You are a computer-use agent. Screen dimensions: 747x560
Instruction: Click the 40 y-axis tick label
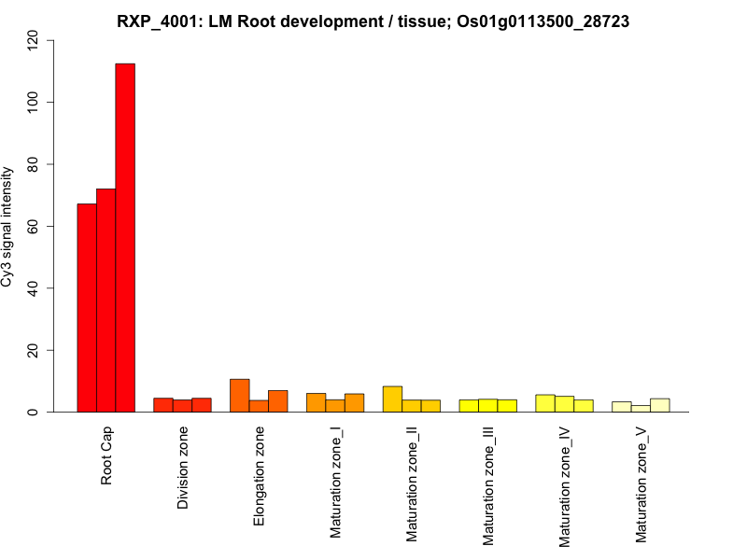(34, 288)
